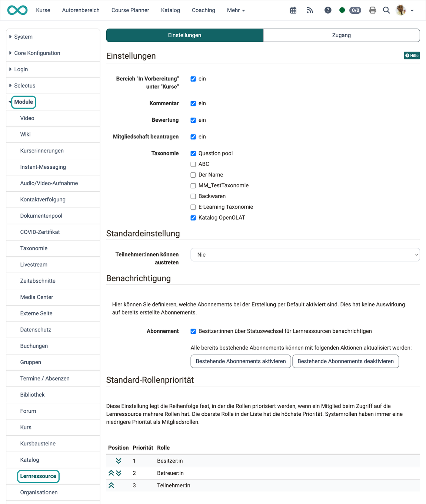Check E-Learning Taxonomie checkbox
The height and width of the screenshot is (504, 426).
[x=193, y=207]
